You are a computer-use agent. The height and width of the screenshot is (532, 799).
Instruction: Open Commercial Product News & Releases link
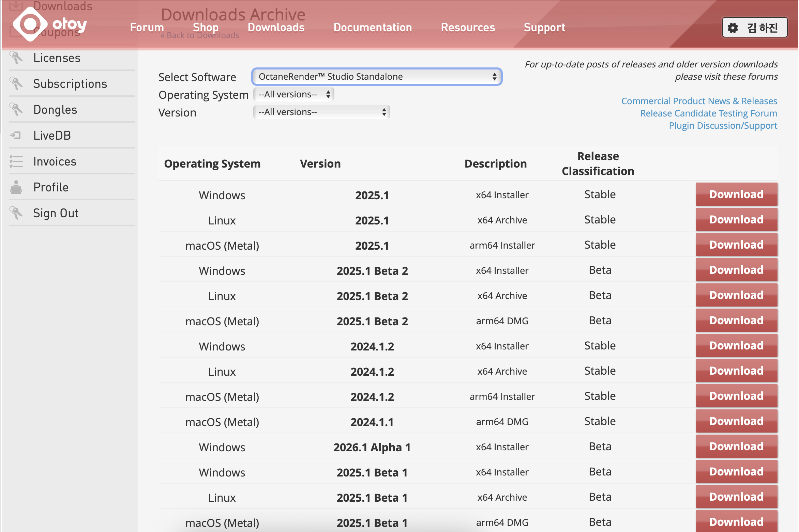(x=699, y=101)
